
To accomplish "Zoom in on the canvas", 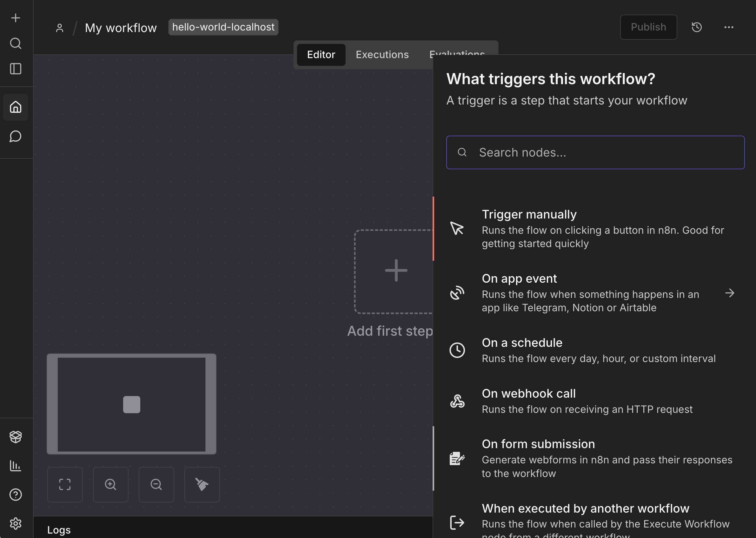I will (110, 484).
